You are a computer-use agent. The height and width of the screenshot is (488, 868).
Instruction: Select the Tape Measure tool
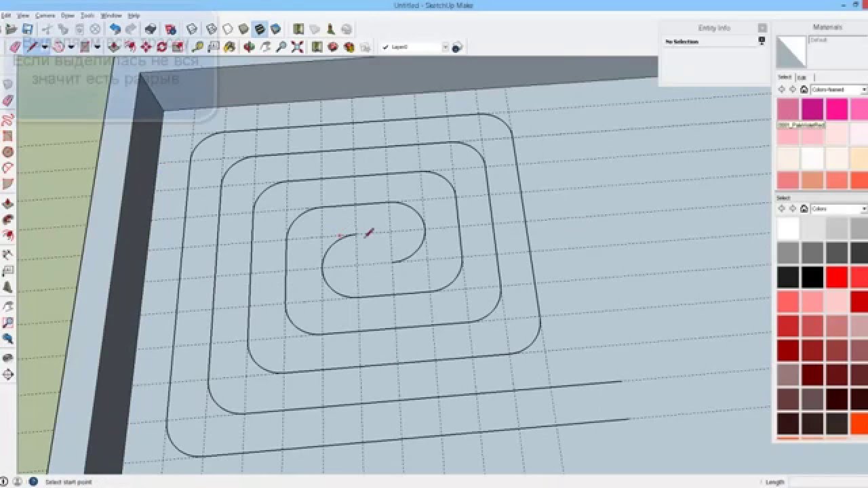(197, 47)
